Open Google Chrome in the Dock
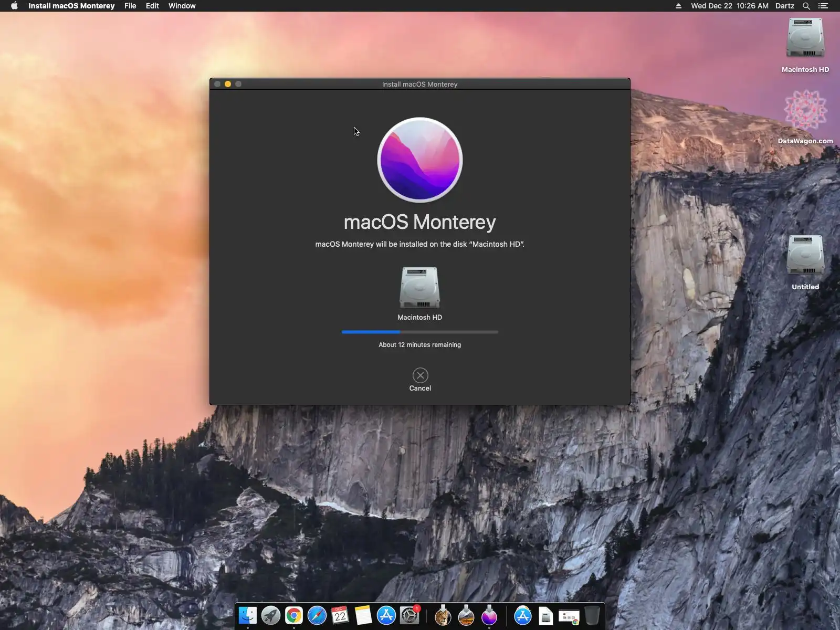The height and width of the screenshot is (630, 840). [294, 615]
